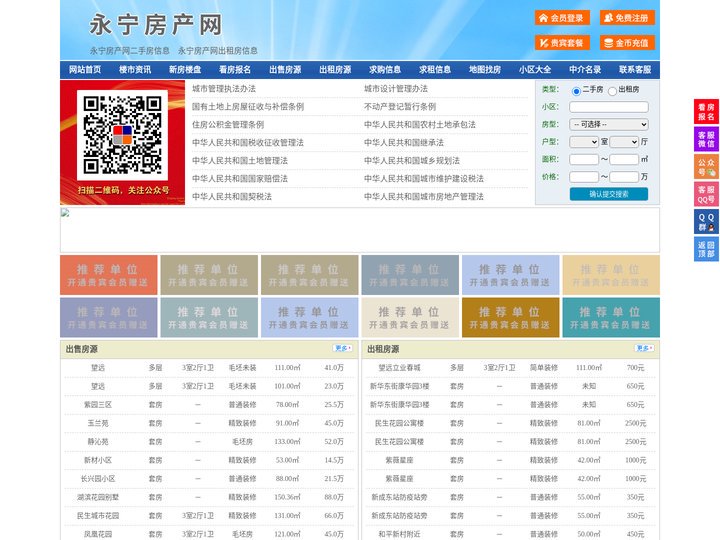This screenshot has height=540, width=720.
Task: Open the 静沁苑 sale listing
Action: (x=98, y=442)
